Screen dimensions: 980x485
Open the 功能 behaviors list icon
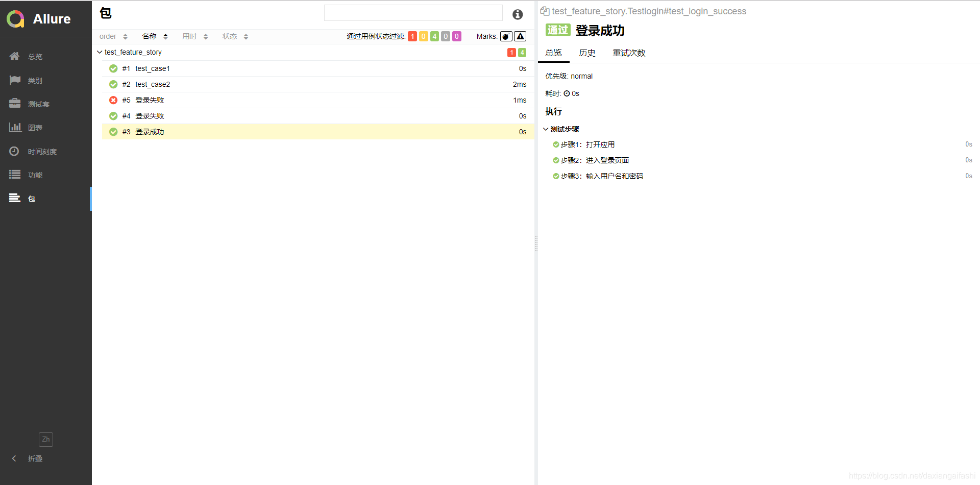[x=15, y=175]
